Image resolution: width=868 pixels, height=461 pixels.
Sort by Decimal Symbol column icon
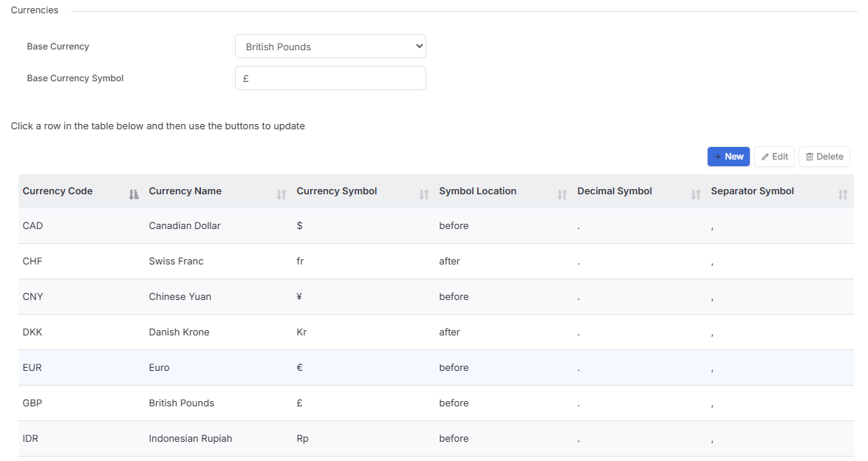pos(696,194)
